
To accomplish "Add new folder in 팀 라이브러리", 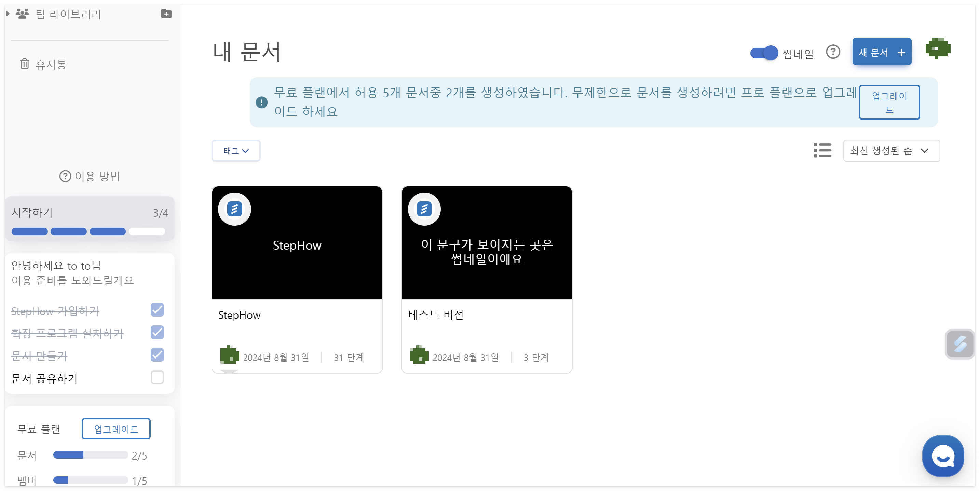I will (166, 14).
